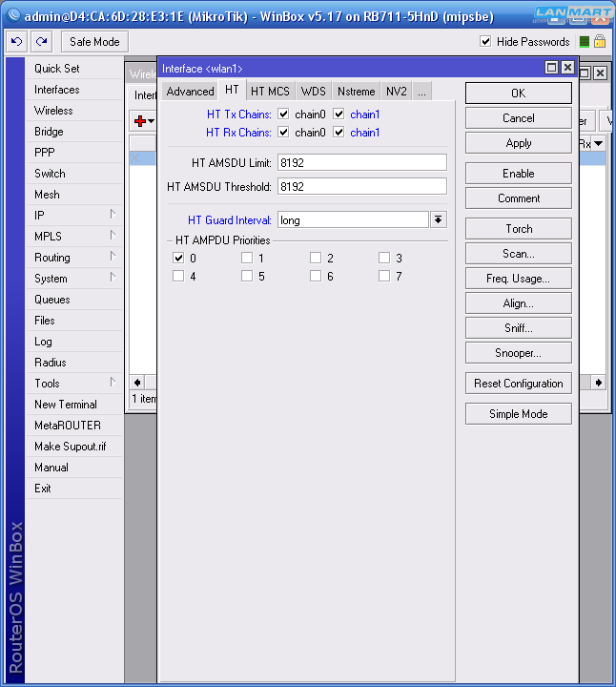Click HT AMSDU Limit field
616x687 pixels.
pos(362,162)
